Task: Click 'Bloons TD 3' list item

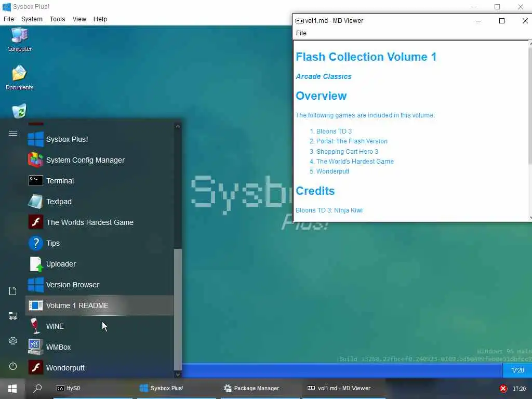Action: coord(334,131)
